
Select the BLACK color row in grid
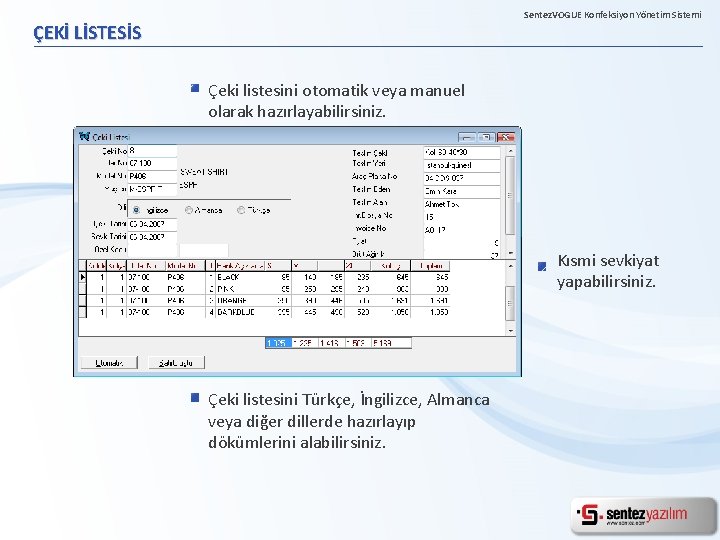point(264,277)
